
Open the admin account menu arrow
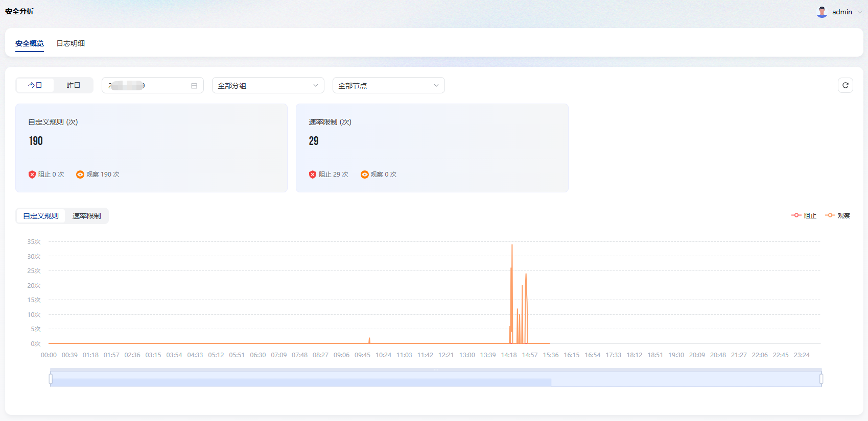click(860, 12)
